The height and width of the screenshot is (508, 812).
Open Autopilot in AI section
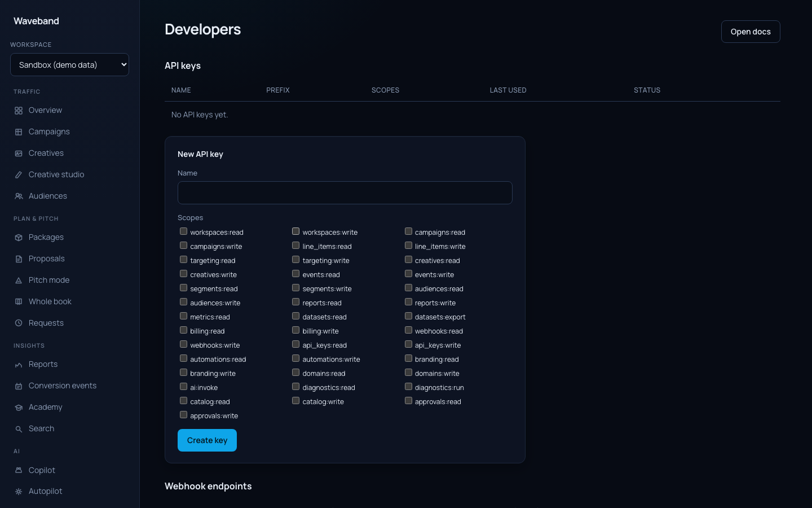tap(69, 492)
